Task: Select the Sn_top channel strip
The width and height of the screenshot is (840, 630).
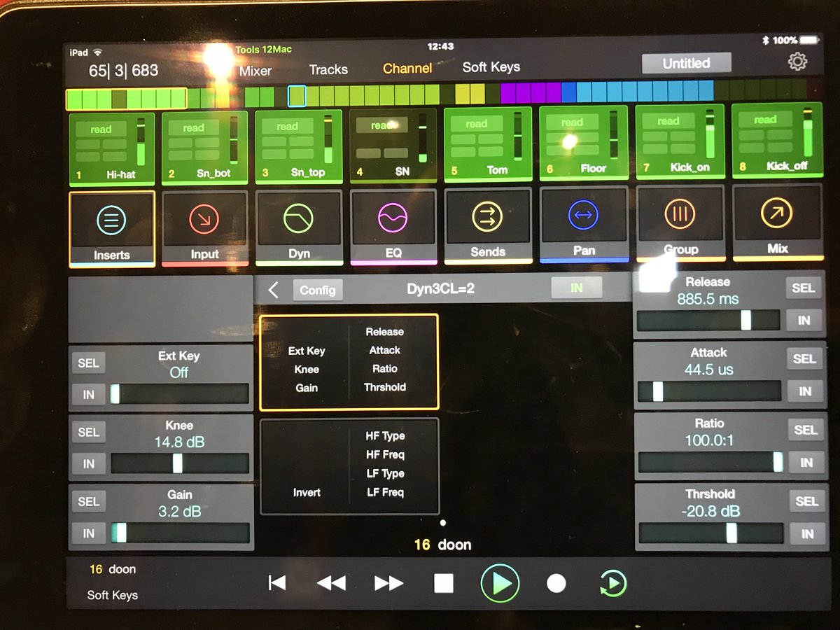Action: 299,146
